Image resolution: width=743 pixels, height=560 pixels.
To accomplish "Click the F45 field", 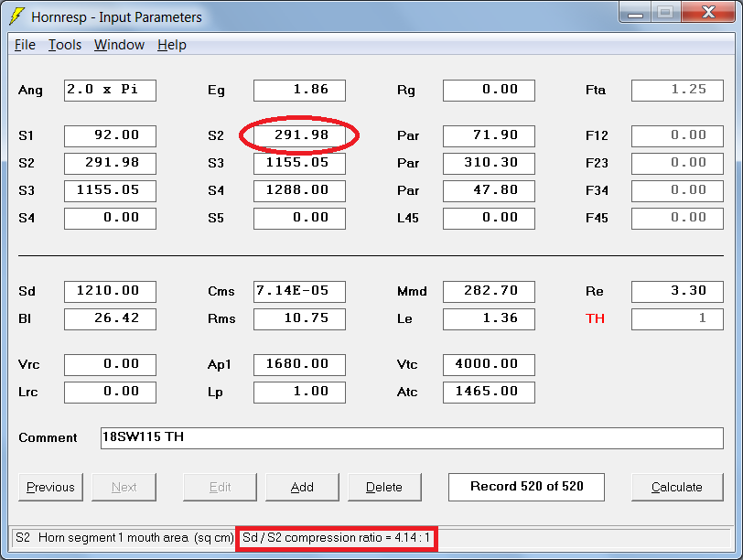I will (x=678, y=219).
